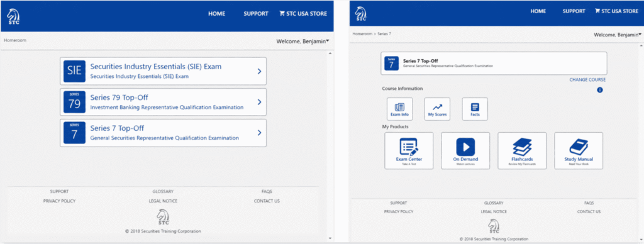Click CONTACT US link in left window
Image resolution: width=644 pixels, height=244 pixels.
[x=267, y=201]
